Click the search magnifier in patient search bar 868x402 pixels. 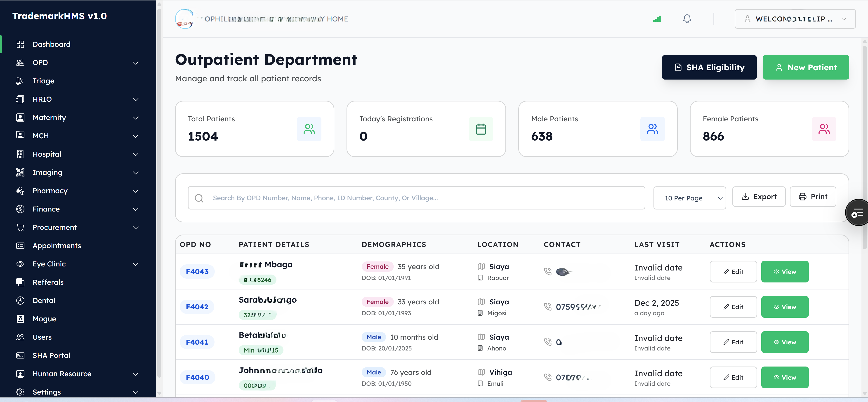[x=199, y=198]
